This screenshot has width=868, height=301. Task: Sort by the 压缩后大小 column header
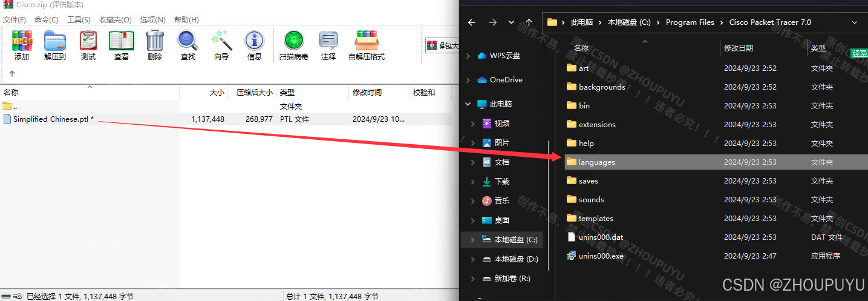(252, 93)
